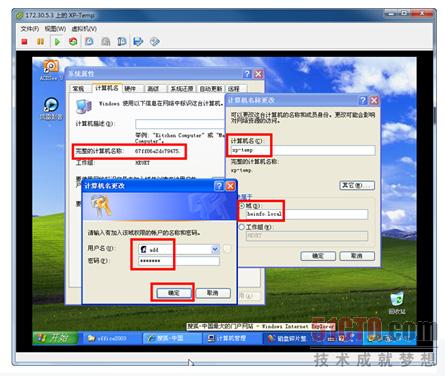Screen dimensions: 445x376
Task: Click the yellow pause VM toolbar icon
Action: coord(40,42)
